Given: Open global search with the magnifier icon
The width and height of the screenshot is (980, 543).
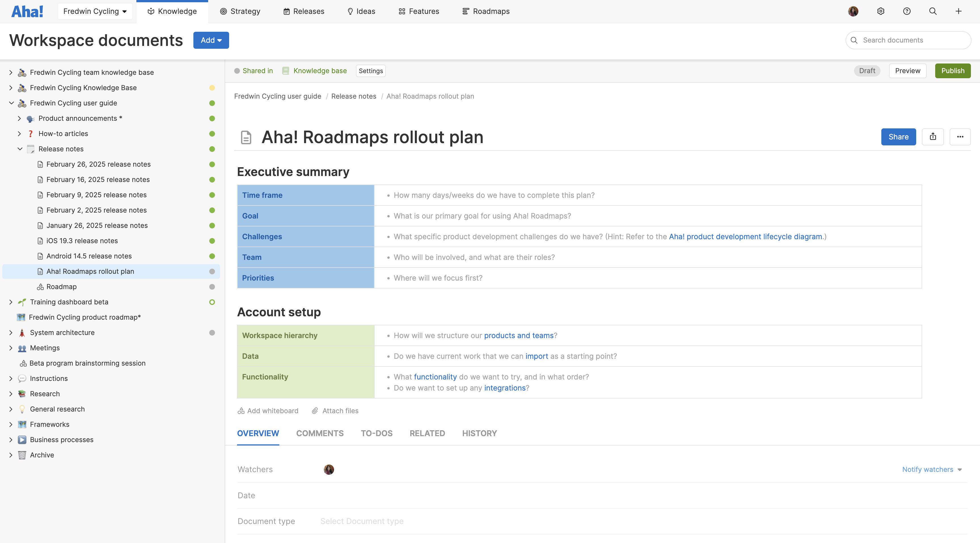Looking at the screenshot, I should (x=932, y=11).
